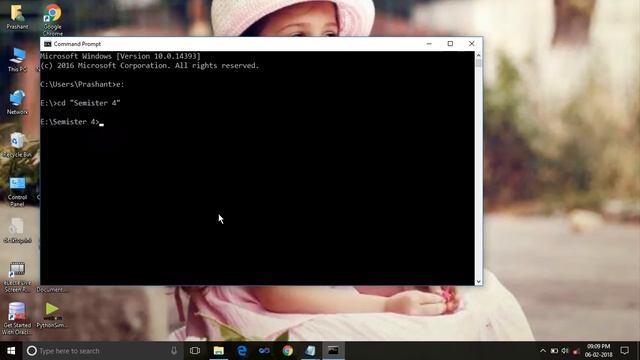Minimize the Command Prompt window
640x360 pixels.
click(x=429, y=44)
